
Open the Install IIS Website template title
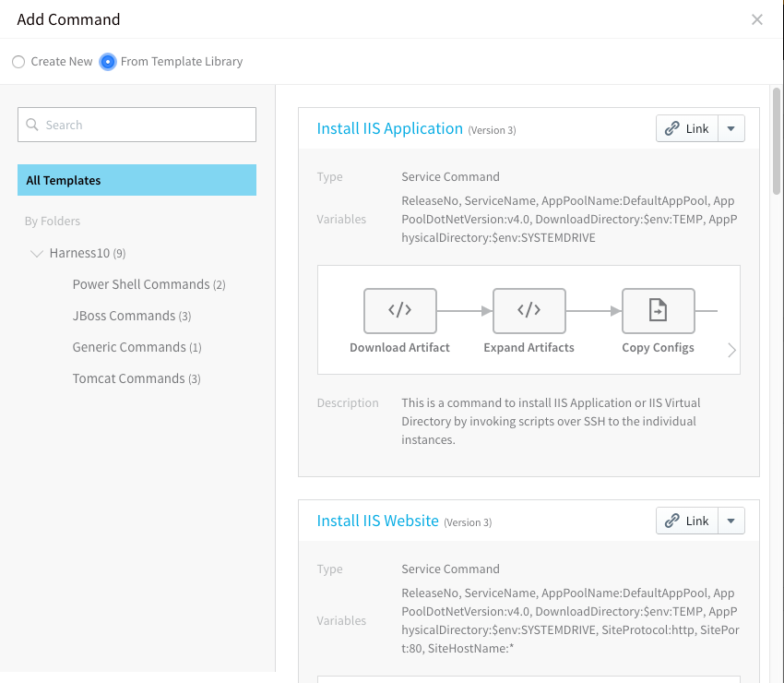378,521
